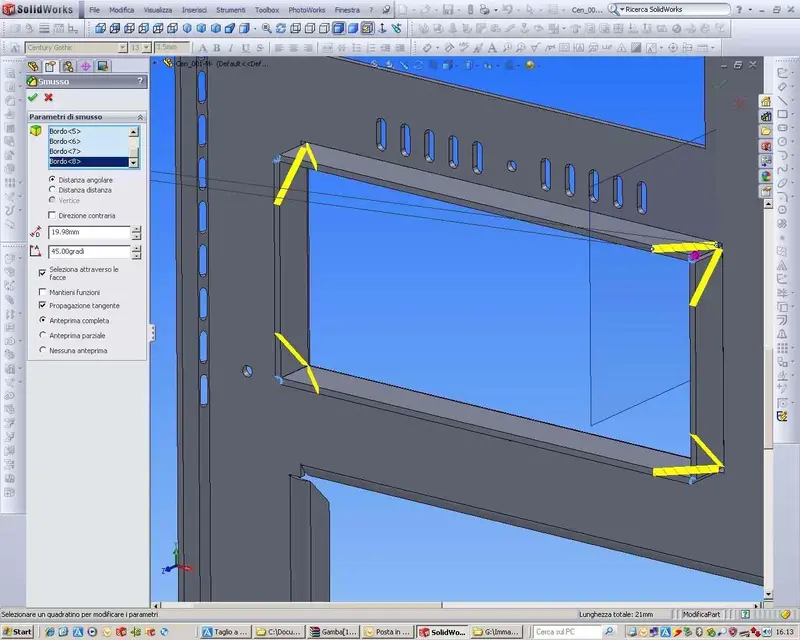Image resolution: width=800 pixels, height=640 pixels.
Task: Click the 19.98mm distance input field
Action: [89, 232]
